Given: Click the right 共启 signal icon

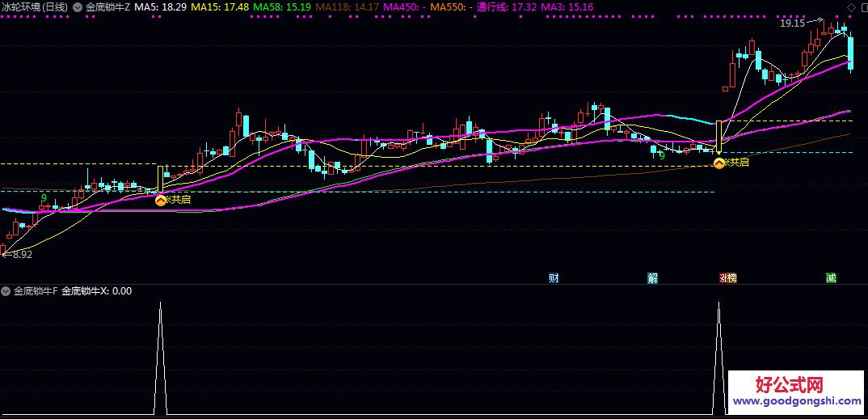Looking at the screenshot, I should [718, 163].
